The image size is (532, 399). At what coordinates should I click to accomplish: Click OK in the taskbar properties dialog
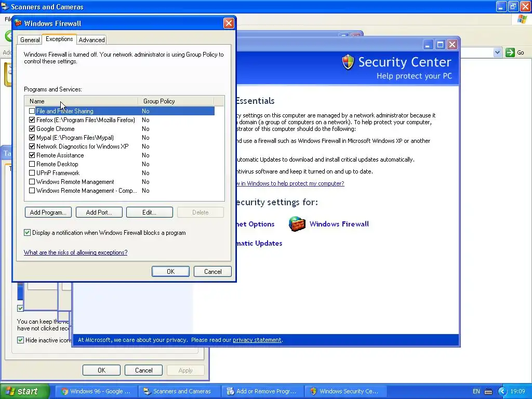click(101, 370)
